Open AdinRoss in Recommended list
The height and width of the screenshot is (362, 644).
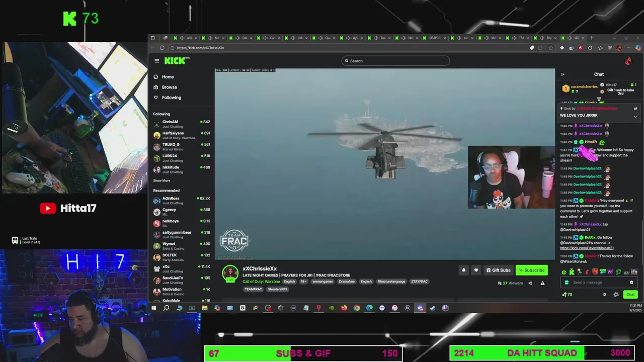click(x=181, y=200)
